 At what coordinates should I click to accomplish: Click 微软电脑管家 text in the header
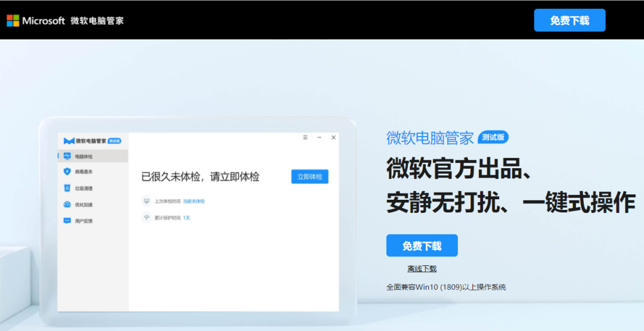97,21
